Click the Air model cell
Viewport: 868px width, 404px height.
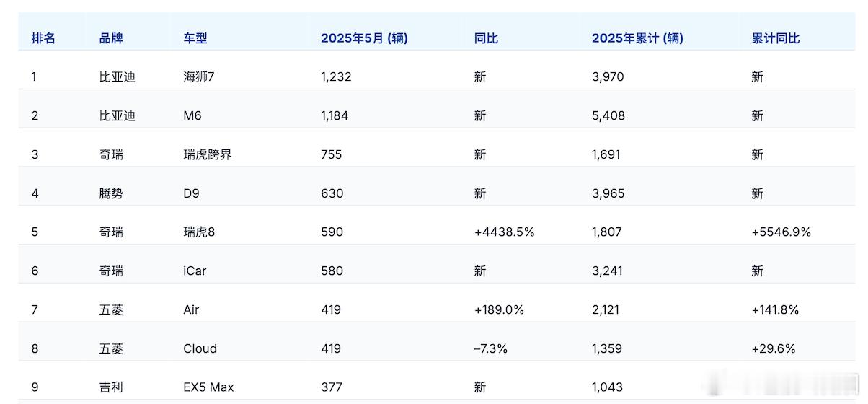click(191, 310)
